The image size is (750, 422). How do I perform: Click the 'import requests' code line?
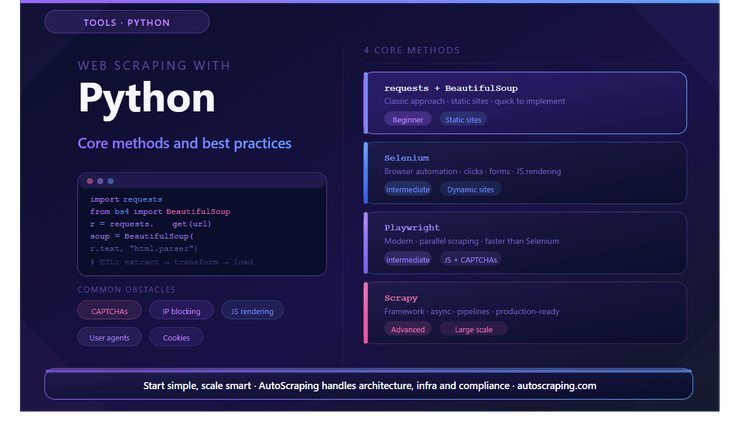coord(126,199)
